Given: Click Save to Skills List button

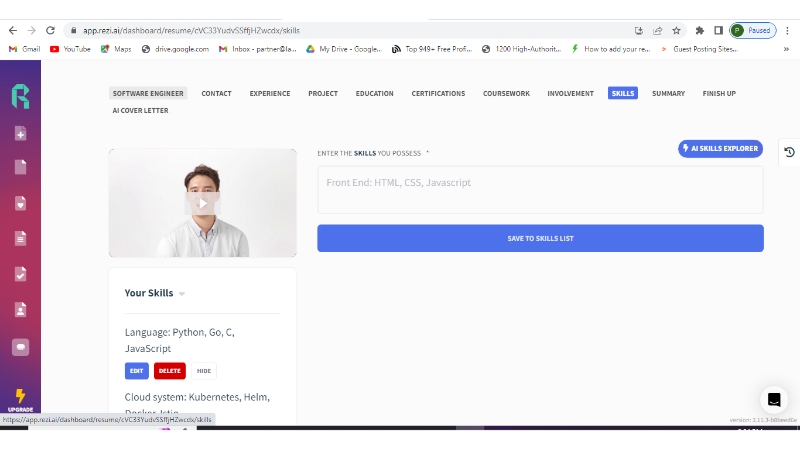Looking at the screenshot, I should tap(540, 238).
